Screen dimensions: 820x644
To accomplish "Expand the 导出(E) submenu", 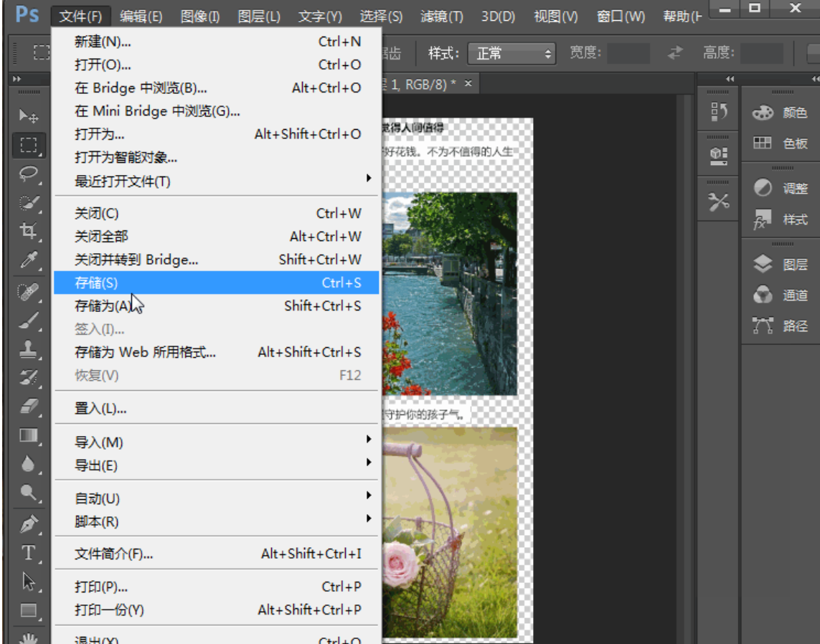I will tap(217, 465).
